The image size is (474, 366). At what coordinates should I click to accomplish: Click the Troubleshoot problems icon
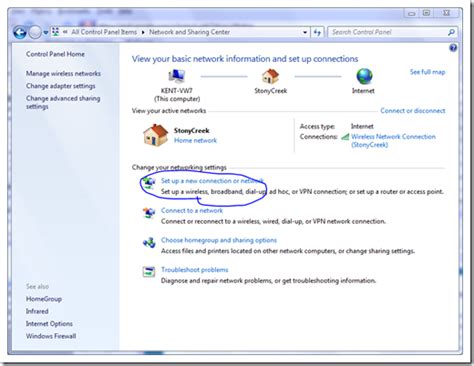pos(149,272)
